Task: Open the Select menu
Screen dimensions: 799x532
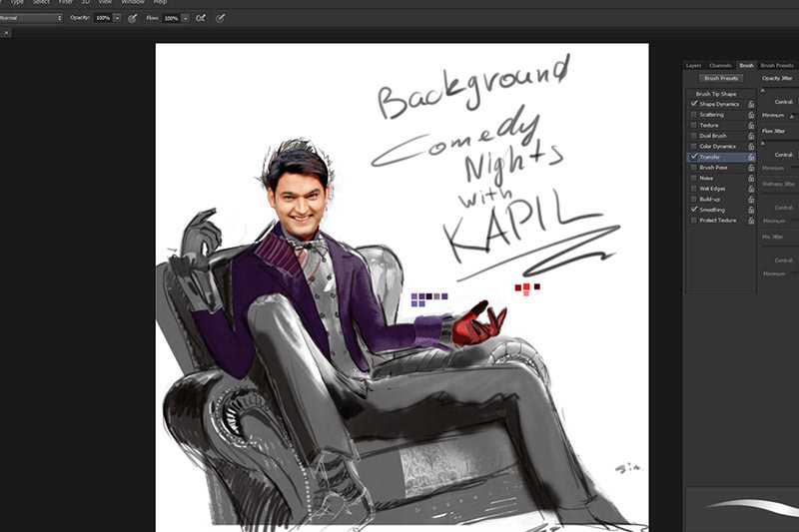Action: 41,2
